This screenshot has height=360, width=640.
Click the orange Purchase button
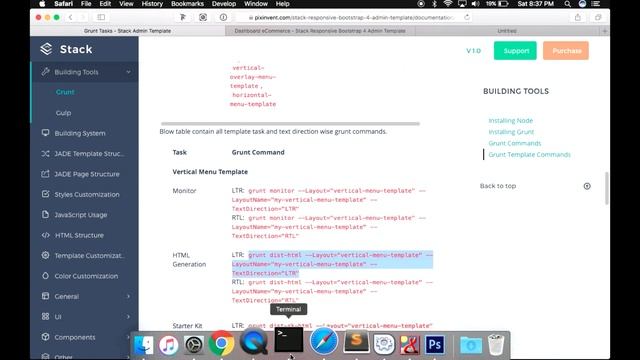pyautogui.click(x=566, y=51)
